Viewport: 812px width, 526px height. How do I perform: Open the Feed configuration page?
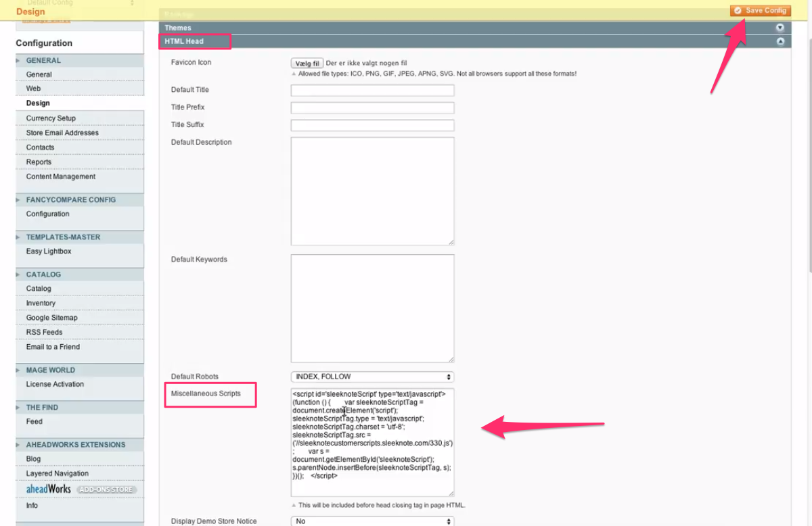(x=35, y=421)
